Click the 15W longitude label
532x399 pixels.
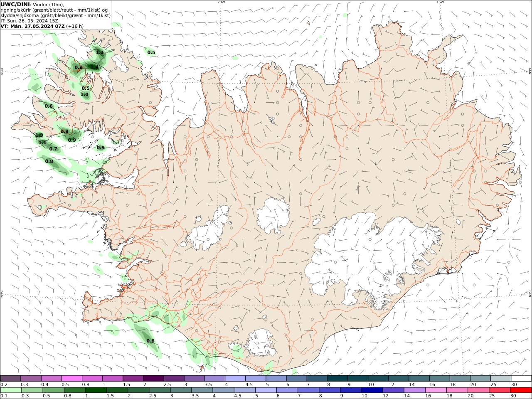click(440, 2)
